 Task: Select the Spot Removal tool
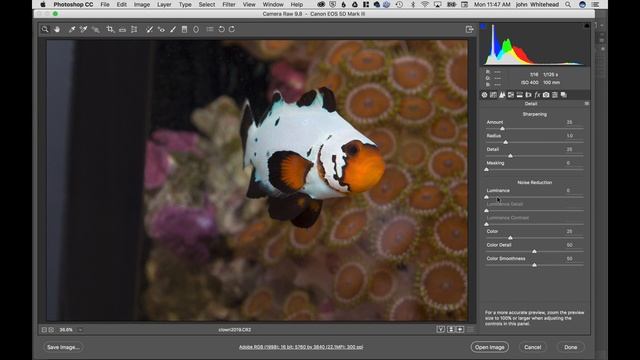pos(149,29)
